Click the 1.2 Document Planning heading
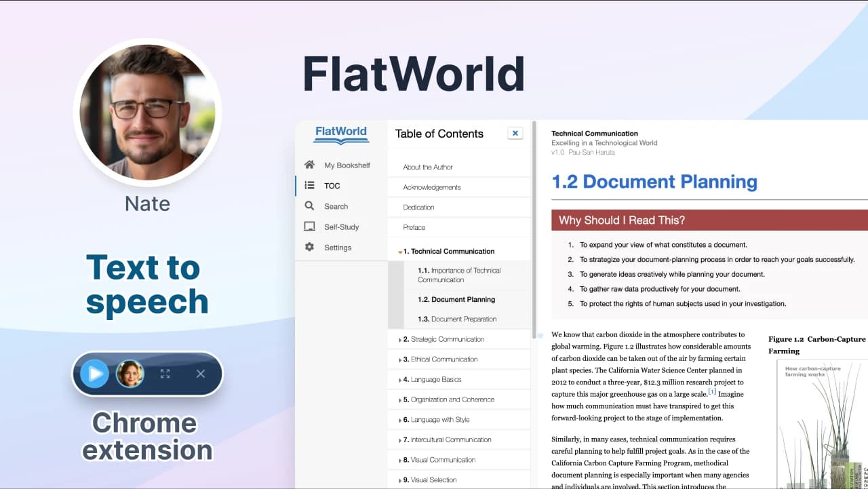The image size is (868, 489). coord(654,182)
